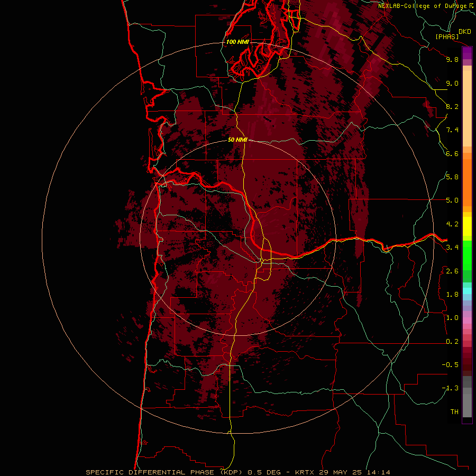The width and height of the screenshot is (476, 476).
Task: Select the 50 NMI range ring label
Action: [237, 140]
